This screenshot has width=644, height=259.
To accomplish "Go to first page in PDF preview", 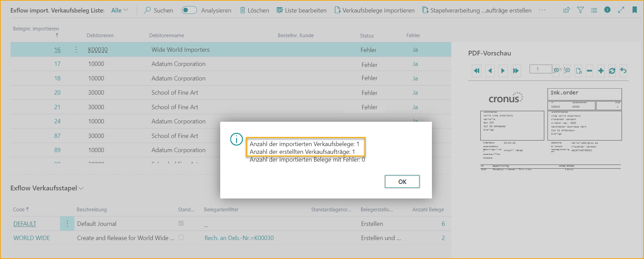I will [477, 71].
